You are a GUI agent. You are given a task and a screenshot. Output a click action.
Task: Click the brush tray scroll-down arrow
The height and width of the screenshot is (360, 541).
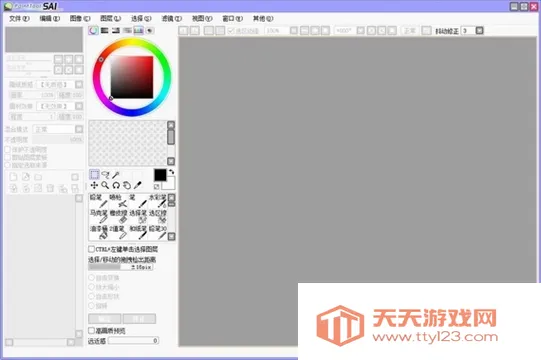(x=171, y=236)
